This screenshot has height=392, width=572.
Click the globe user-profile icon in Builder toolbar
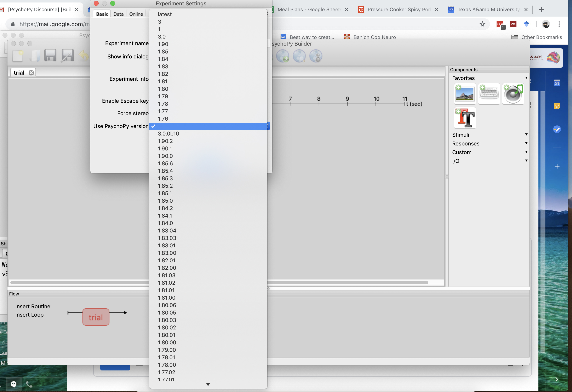tap(316, 56)
